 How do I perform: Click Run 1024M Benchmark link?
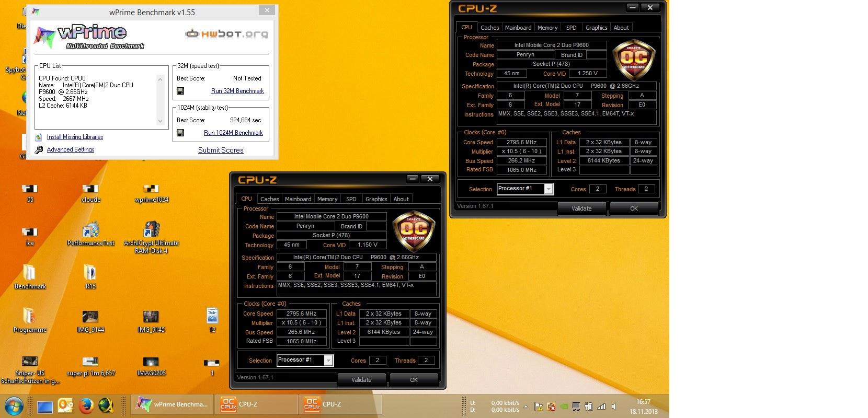(233, 133)
